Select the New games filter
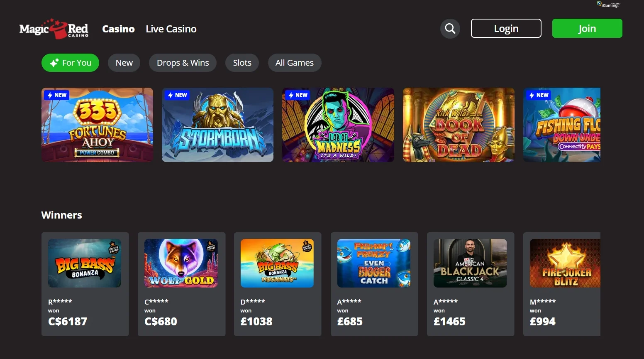The image size is (644, 359). tap(124, 63)
